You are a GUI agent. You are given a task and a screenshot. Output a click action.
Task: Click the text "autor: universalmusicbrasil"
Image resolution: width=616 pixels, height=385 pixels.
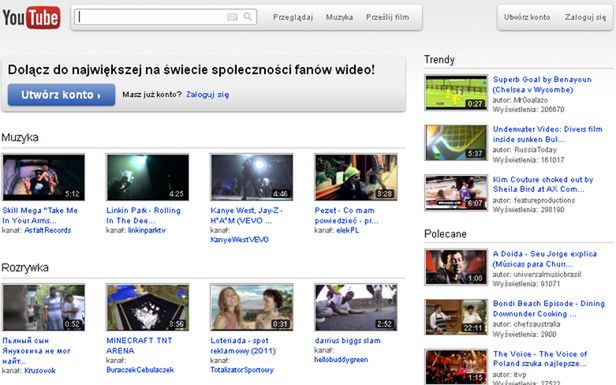pyautogui.click(x=537, y=274)
